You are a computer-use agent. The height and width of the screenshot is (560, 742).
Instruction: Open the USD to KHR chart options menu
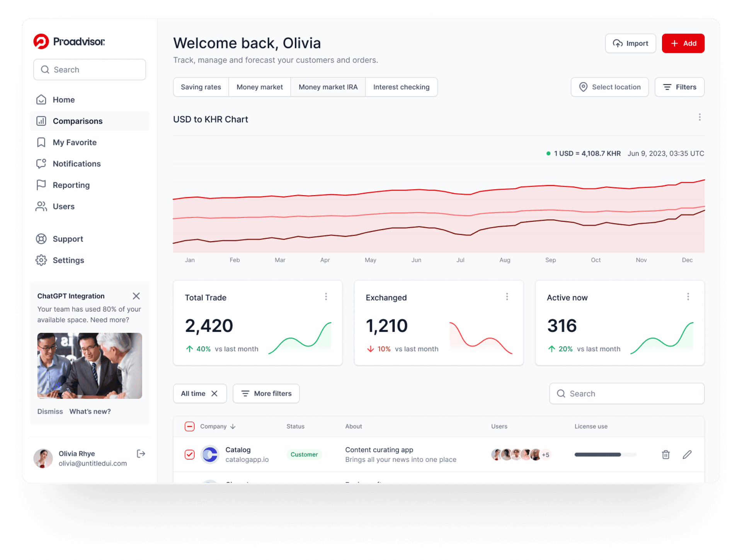coord(699,117)
